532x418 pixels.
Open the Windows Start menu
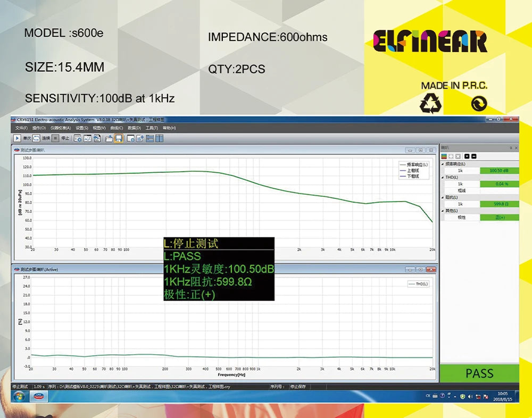(x=20, y=396)
